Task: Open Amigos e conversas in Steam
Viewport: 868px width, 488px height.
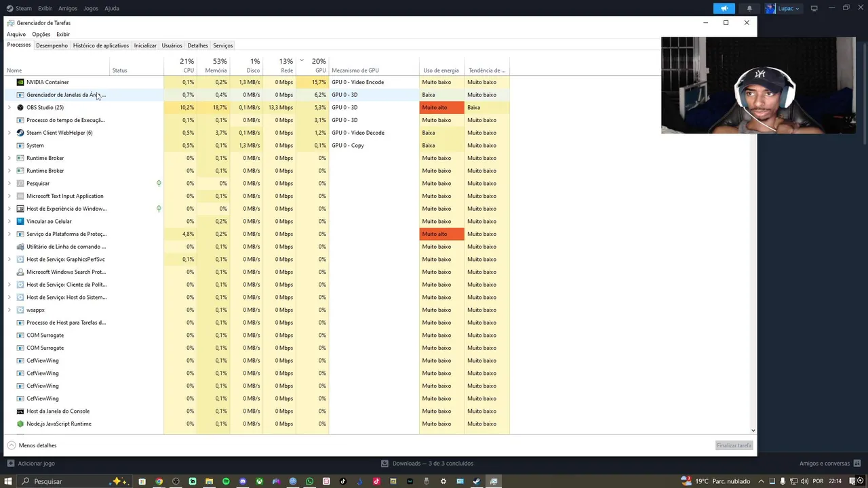Action: 831,464
